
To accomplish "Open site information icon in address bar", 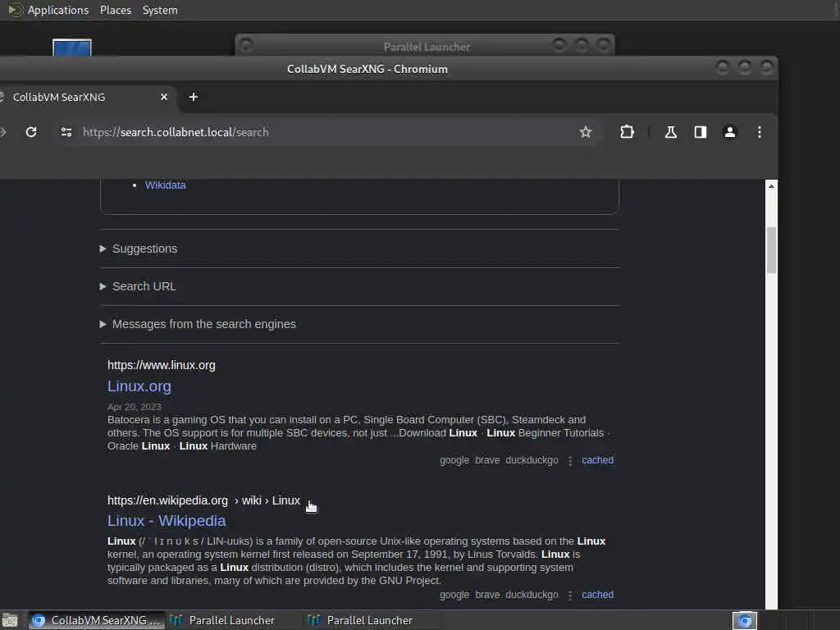I will 66,132.
